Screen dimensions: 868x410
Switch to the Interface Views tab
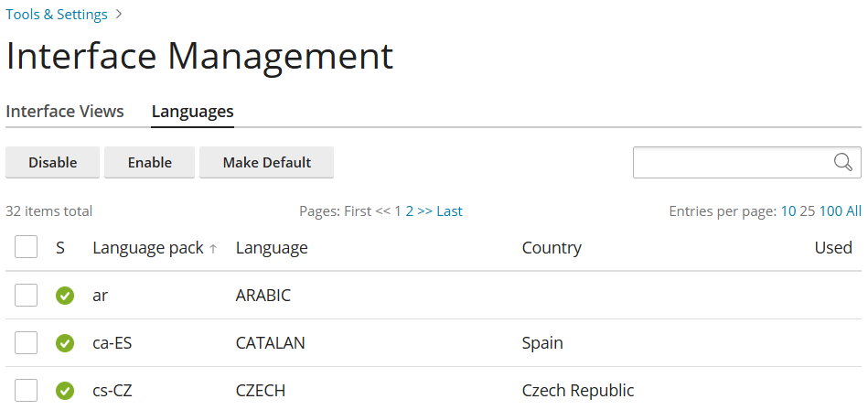click(65, 112)
